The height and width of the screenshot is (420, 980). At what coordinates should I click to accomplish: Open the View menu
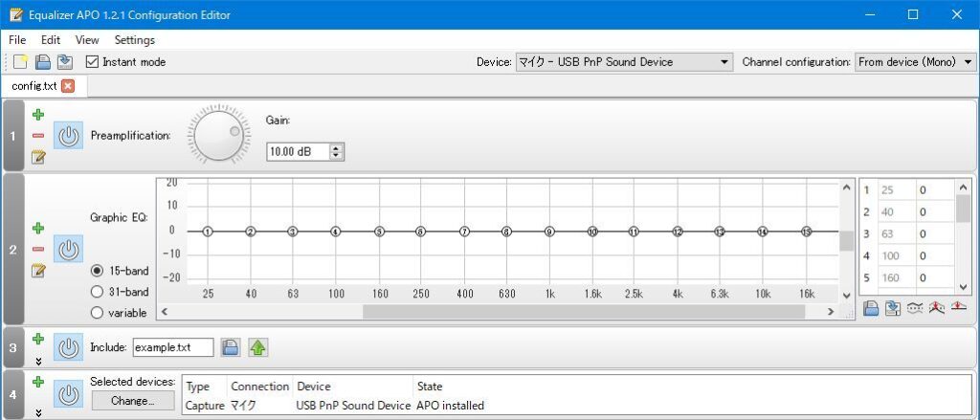click(x=87, y=40)
